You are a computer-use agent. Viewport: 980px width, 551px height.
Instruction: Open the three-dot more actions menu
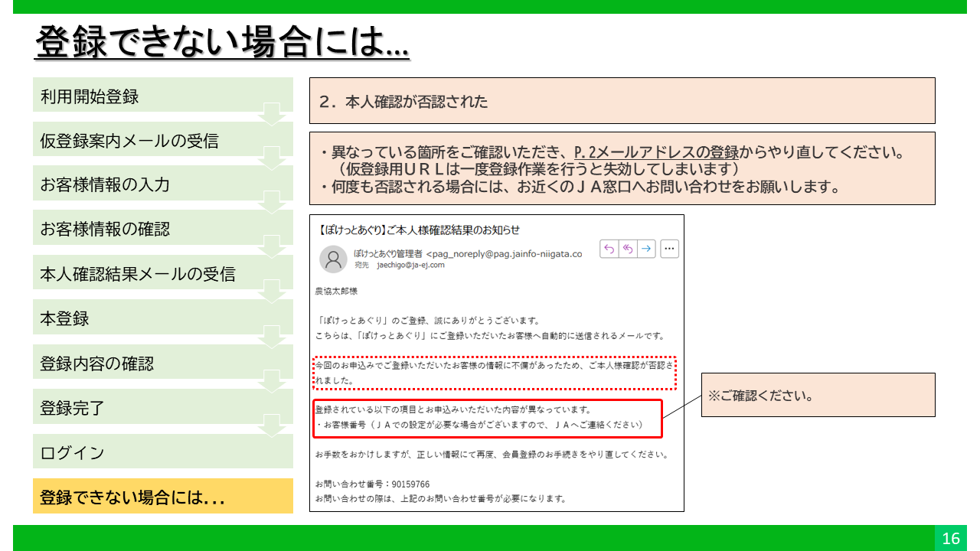point(669,249)
